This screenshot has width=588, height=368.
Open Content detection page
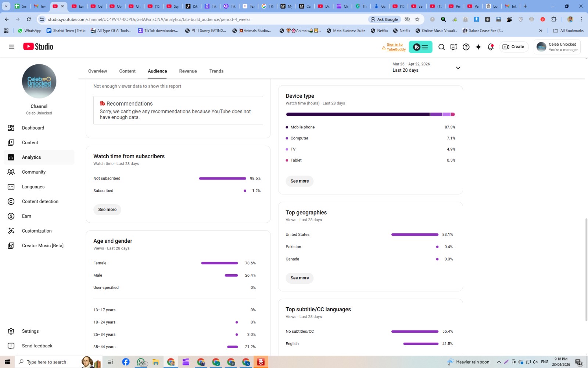(x=39, y=201)
